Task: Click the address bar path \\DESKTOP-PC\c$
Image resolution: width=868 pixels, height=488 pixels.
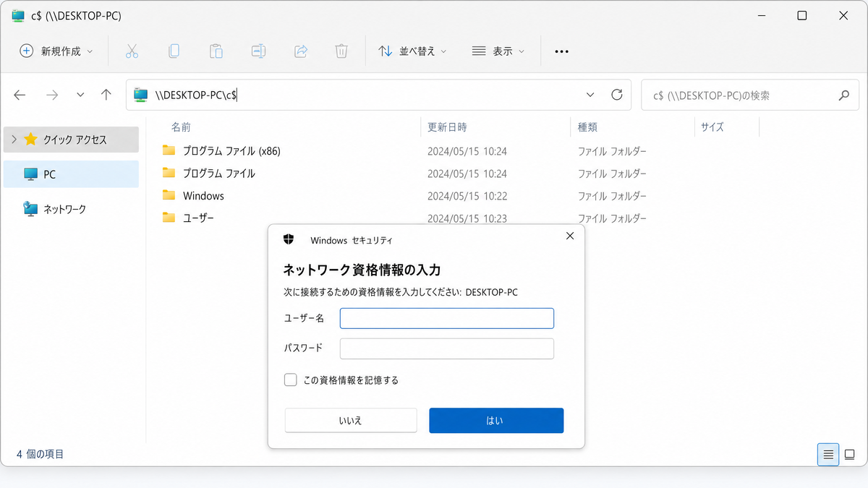Action: click(x=196, y=95)
